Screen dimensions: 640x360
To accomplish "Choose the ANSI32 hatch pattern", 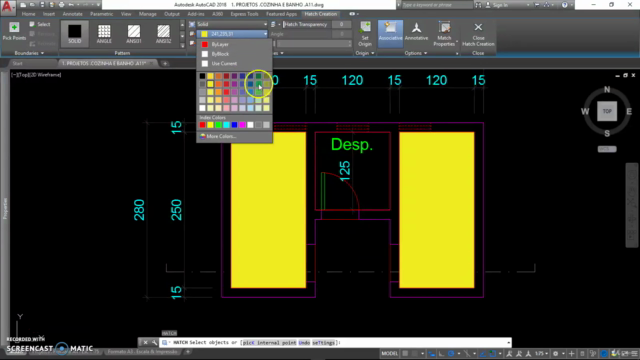I will 163,34.
